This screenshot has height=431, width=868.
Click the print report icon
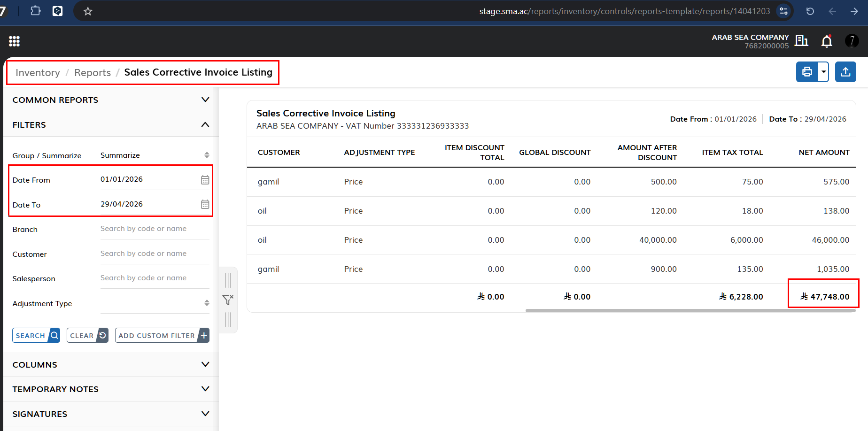(807, 72)
